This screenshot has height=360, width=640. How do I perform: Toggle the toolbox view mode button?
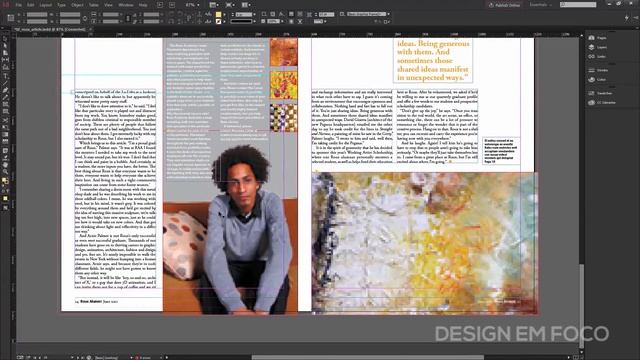5,208
